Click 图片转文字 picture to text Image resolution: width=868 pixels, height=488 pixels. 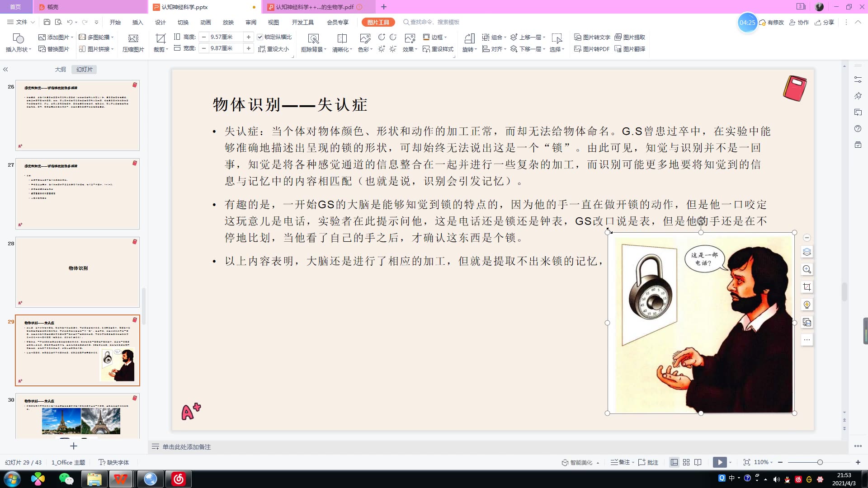592,37
